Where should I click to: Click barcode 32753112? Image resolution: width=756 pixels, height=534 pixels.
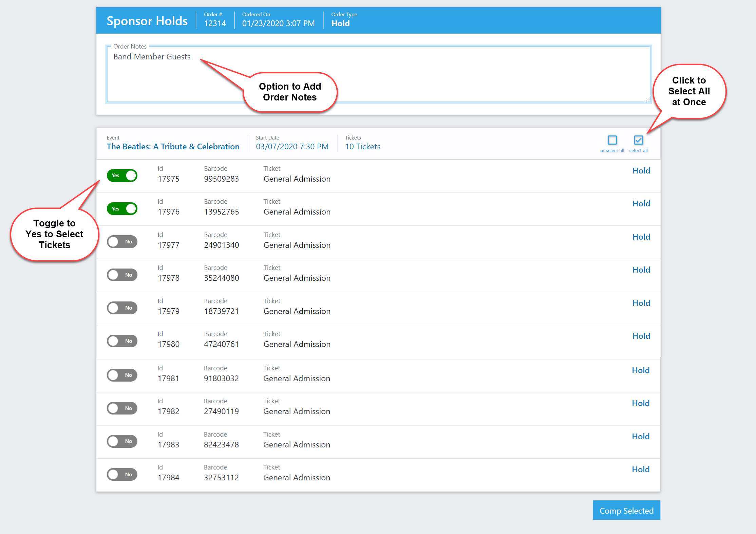click(x=221, y=478)
